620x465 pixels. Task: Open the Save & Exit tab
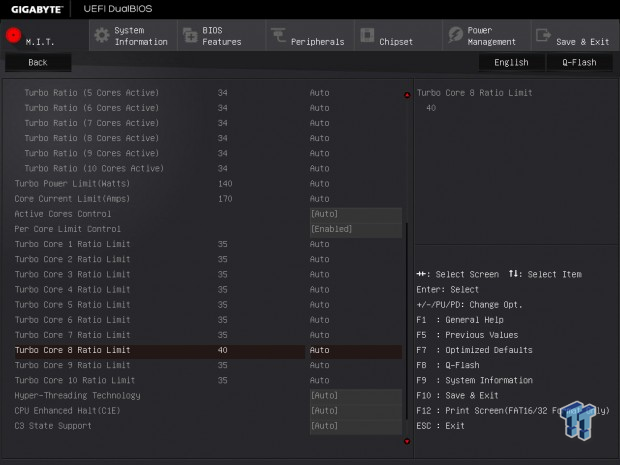point(575,36)
